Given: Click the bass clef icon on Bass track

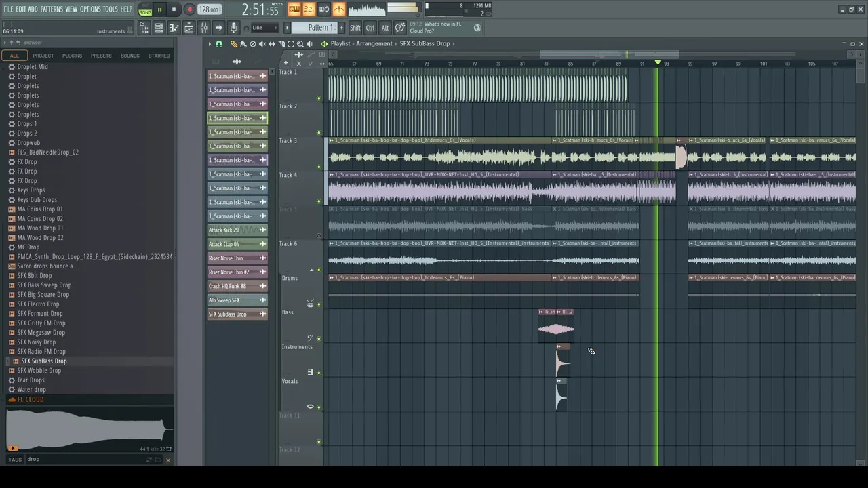Looking at the screenshot, I should tap(310, 338).
